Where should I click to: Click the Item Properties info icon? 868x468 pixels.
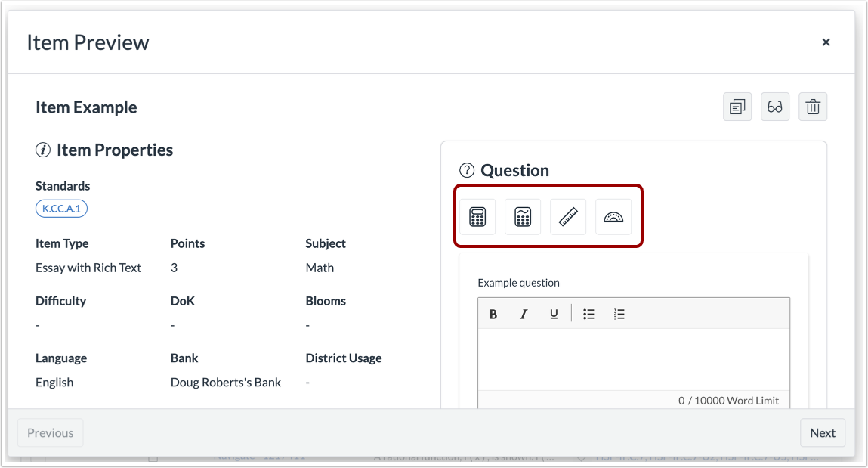point(43,150)
